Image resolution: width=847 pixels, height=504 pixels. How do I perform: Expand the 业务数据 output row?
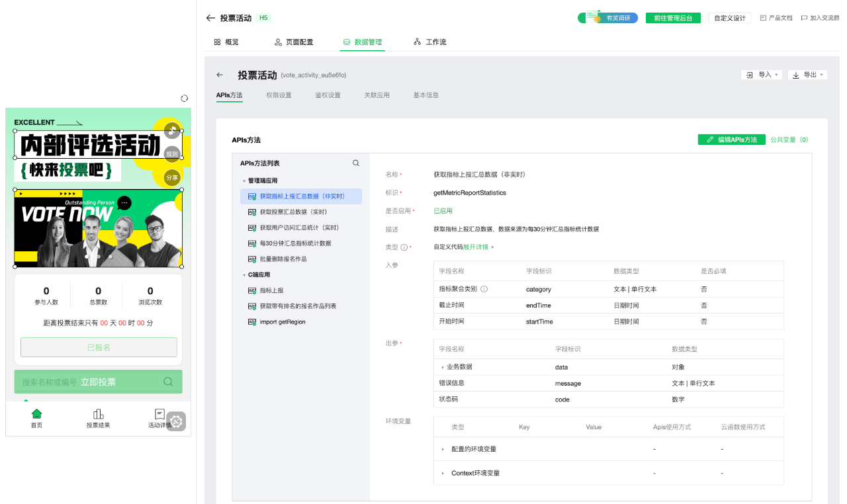tap(443, 367)
